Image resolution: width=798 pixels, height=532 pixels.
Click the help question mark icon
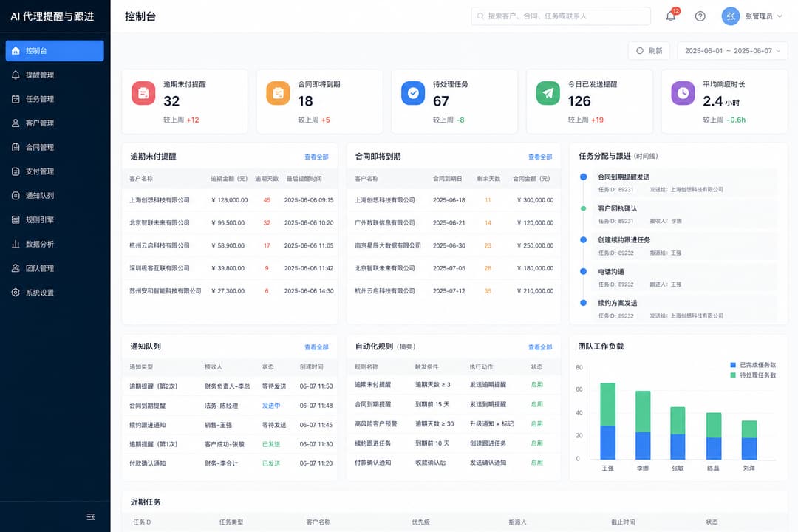[700, 16]
